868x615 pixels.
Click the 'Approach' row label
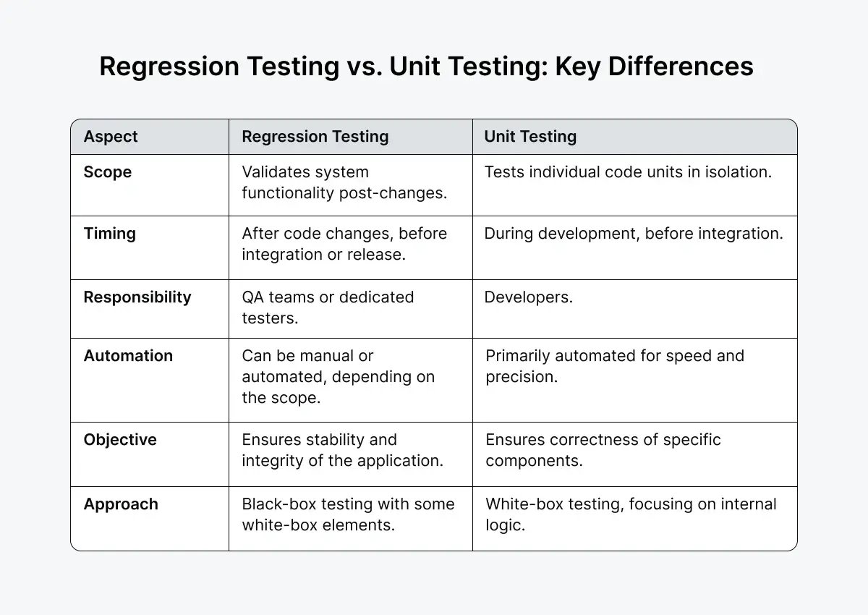coord(121,504)
